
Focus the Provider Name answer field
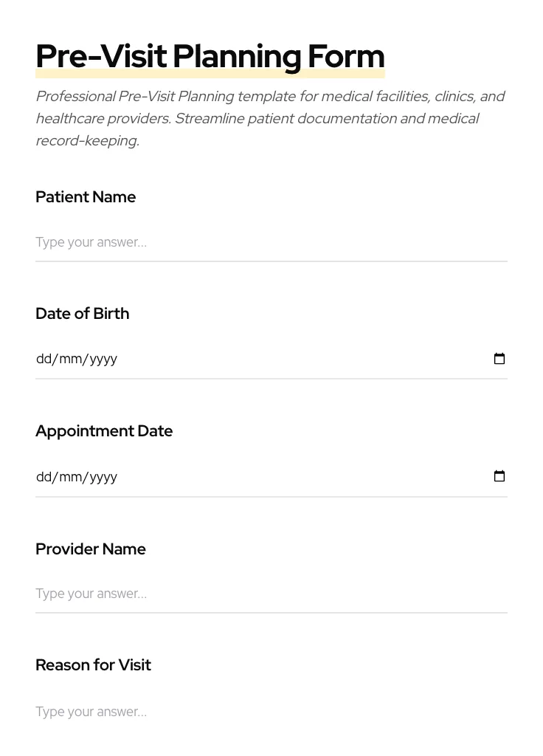[271, 594]
